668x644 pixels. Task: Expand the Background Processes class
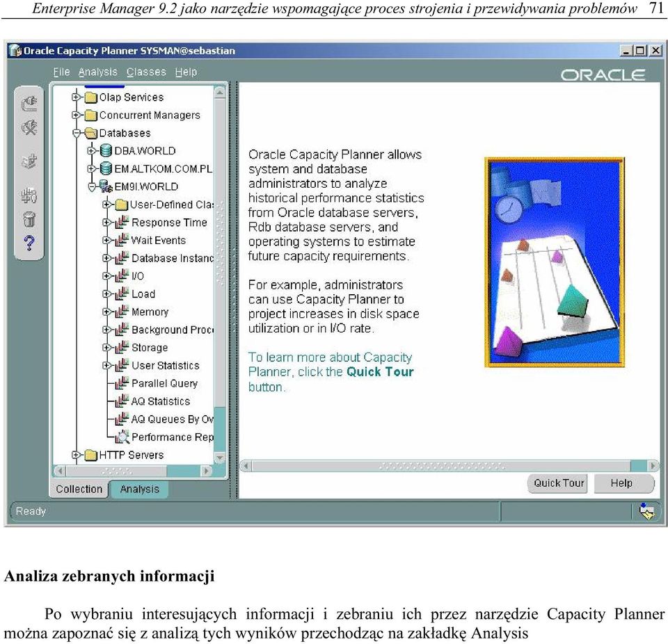tap(106, 330)
